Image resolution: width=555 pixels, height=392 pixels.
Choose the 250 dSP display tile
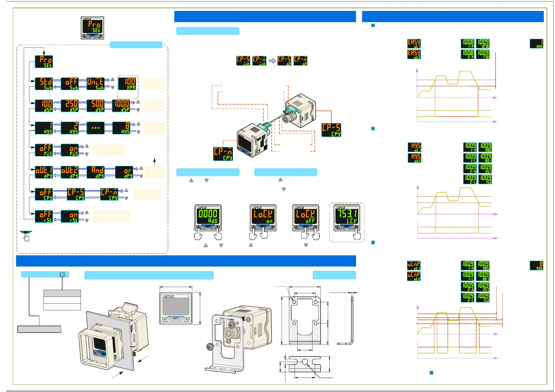point(70,106)
